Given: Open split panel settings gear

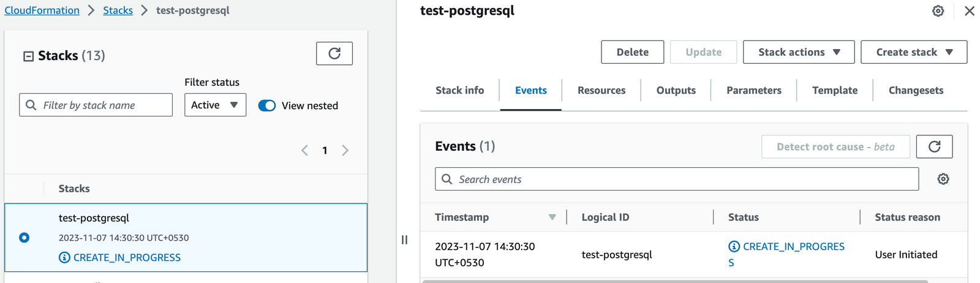Looking at the screenshot, I should click(938, 11).
